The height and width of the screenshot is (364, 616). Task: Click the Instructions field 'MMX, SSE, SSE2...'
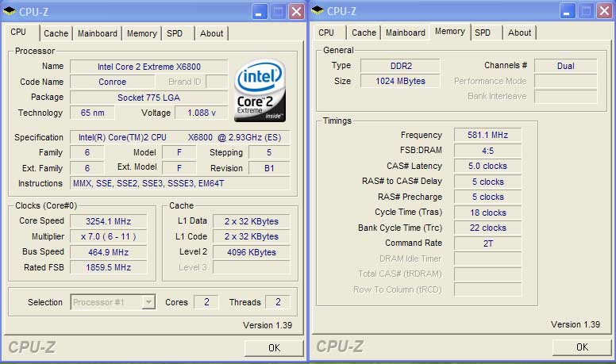[x=180, y=183]
